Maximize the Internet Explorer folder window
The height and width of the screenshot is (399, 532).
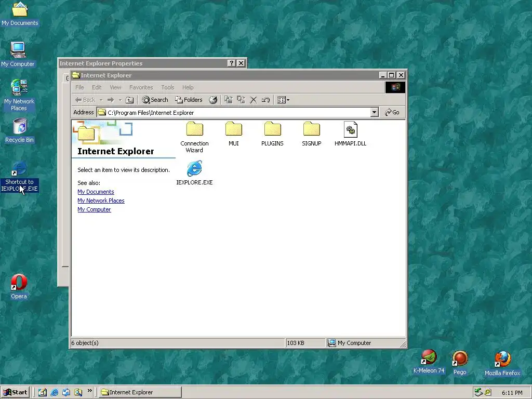(x=392, y=75)
